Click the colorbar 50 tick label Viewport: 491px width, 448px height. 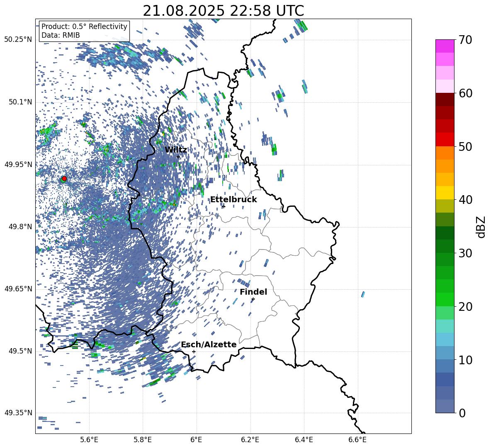point(465,147)
